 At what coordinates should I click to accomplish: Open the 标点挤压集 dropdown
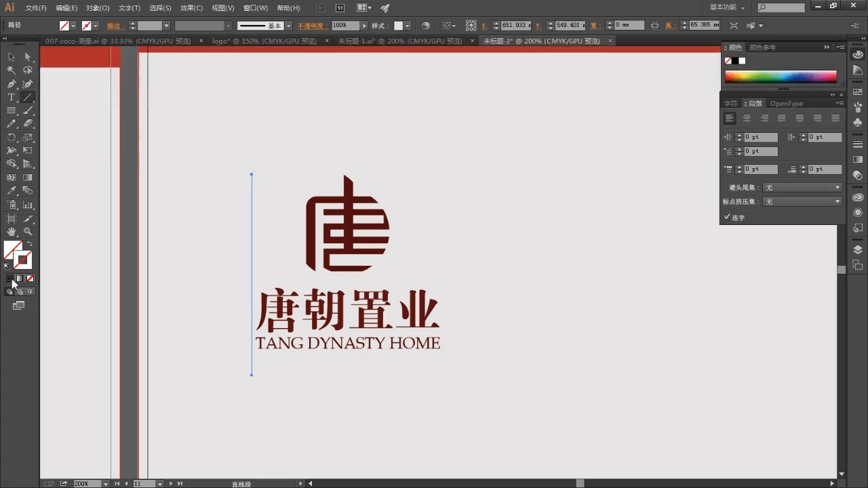tap(802, 202)
